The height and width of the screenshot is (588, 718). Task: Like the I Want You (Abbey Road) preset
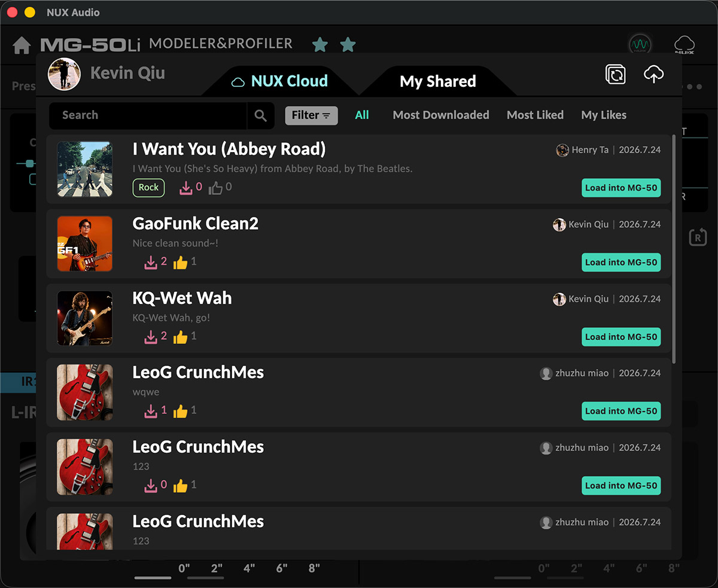click(x=215, y=188)
